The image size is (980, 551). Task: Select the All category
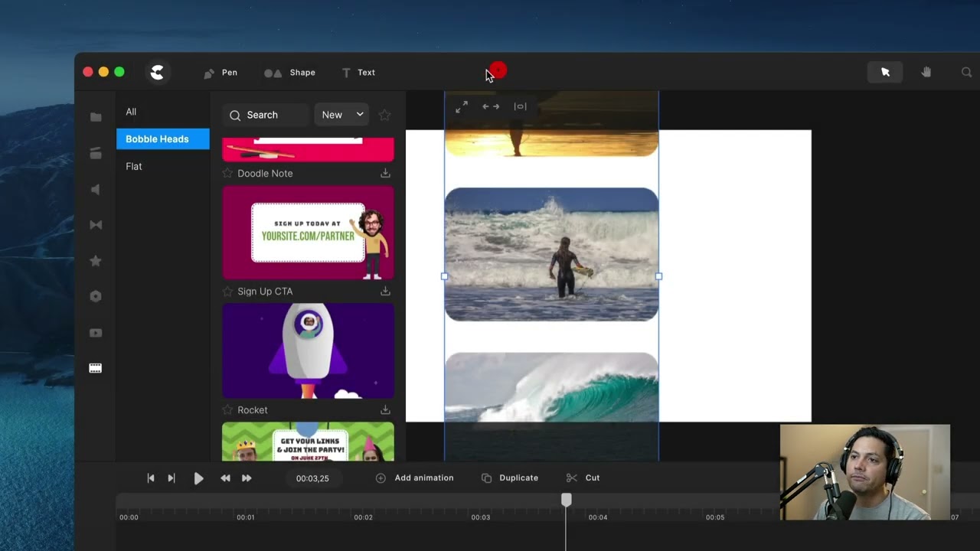coord(131,112)
